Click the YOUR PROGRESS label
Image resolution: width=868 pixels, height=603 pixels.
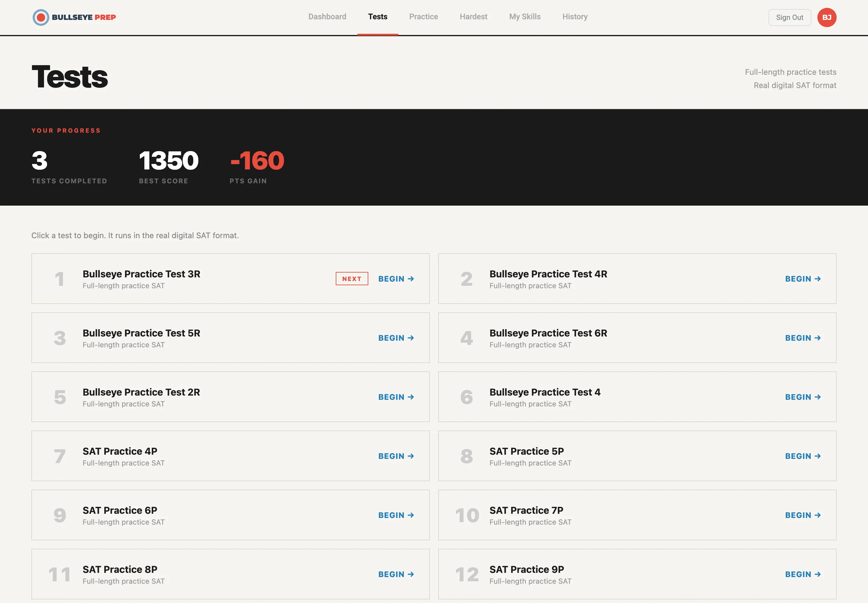point(66,130)
